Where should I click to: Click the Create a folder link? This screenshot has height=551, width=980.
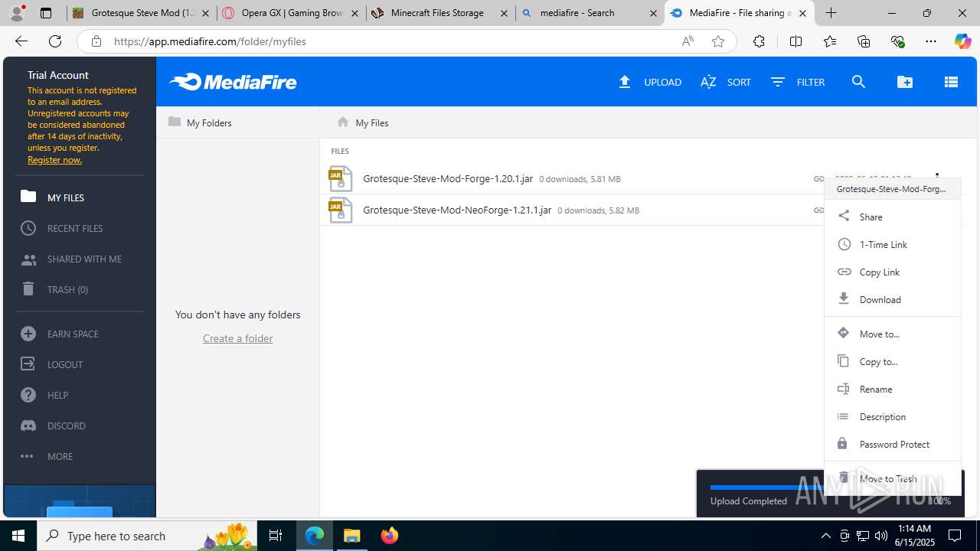237,338
